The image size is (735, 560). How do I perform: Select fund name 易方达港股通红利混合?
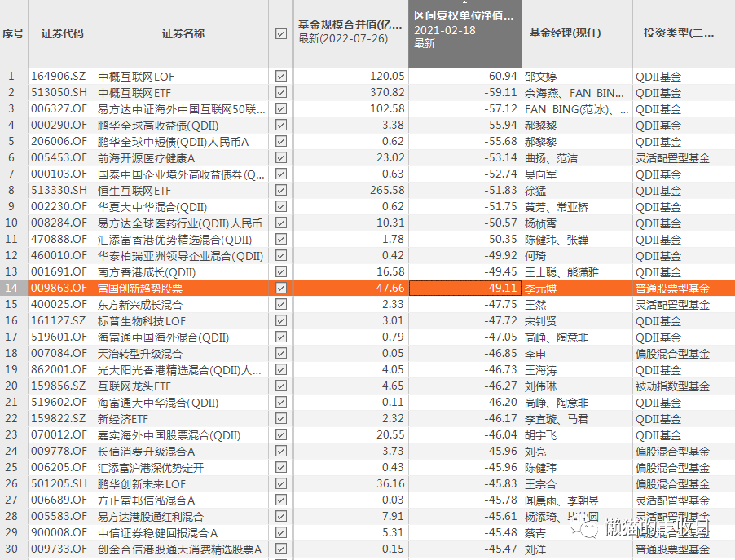[151, 517]
